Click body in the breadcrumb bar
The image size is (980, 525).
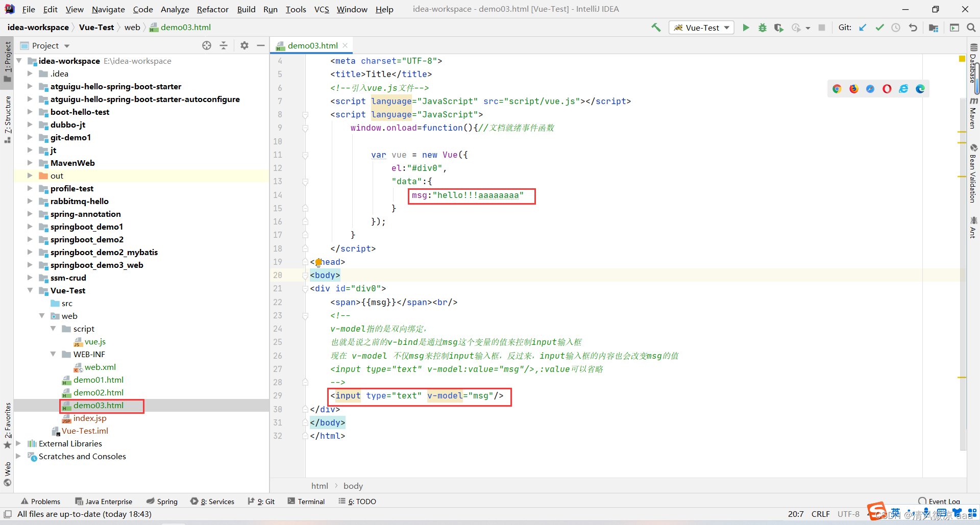tap(353, 486)
